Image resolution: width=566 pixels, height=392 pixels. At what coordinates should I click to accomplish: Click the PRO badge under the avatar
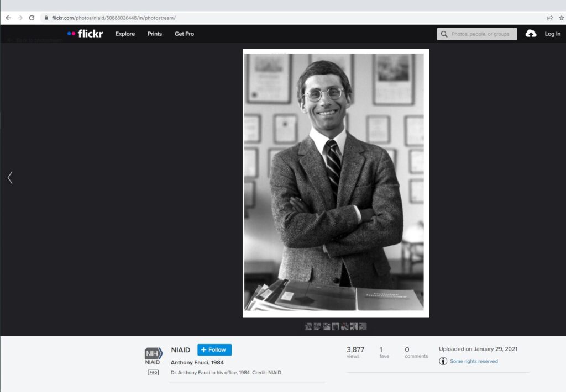[x=153, y=373]
